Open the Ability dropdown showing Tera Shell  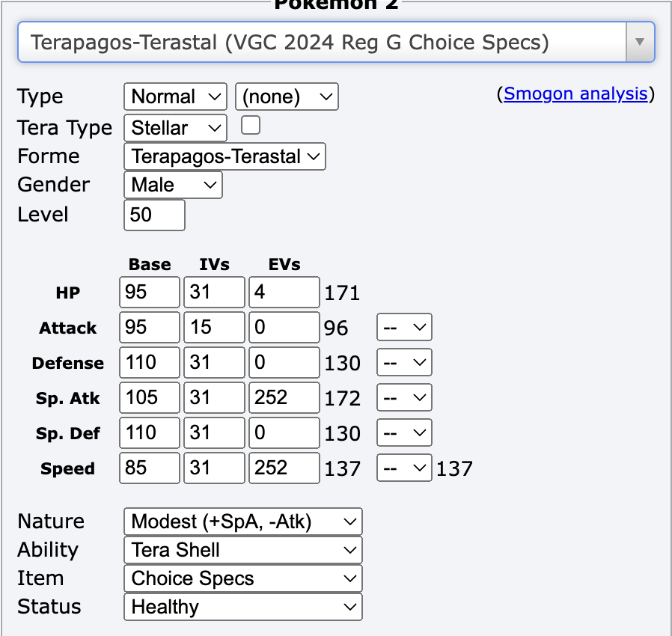click(243, 550)
